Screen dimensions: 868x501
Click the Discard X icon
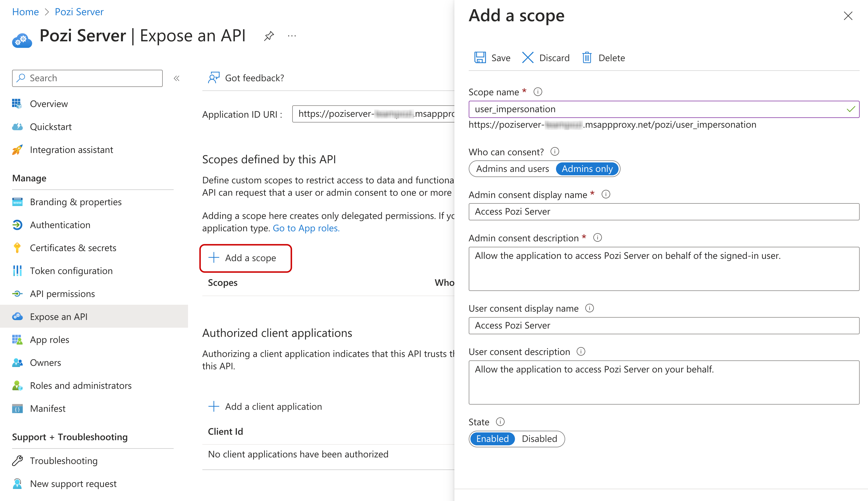click(527, 57)
